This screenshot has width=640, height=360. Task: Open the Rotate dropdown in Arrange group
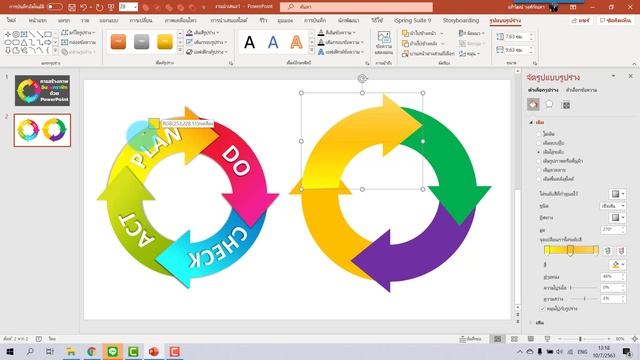(469, 53)
